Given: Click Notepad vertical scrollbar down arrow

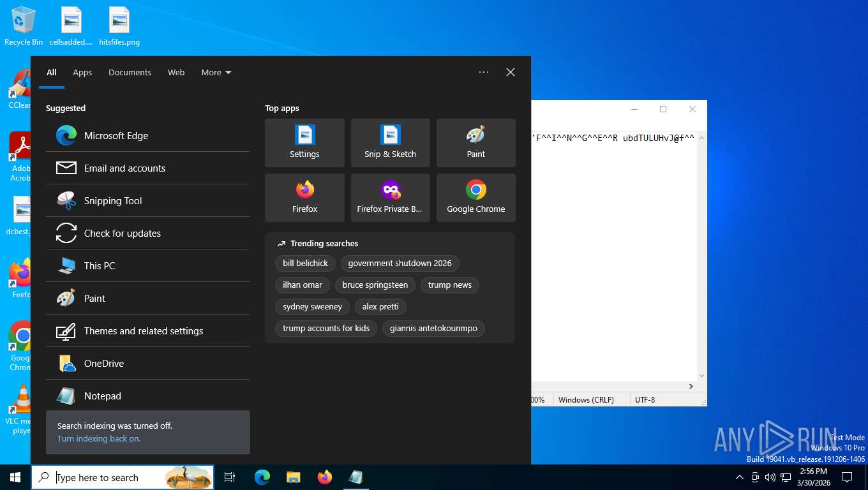Looking at the screenshot, I should 702,376.
